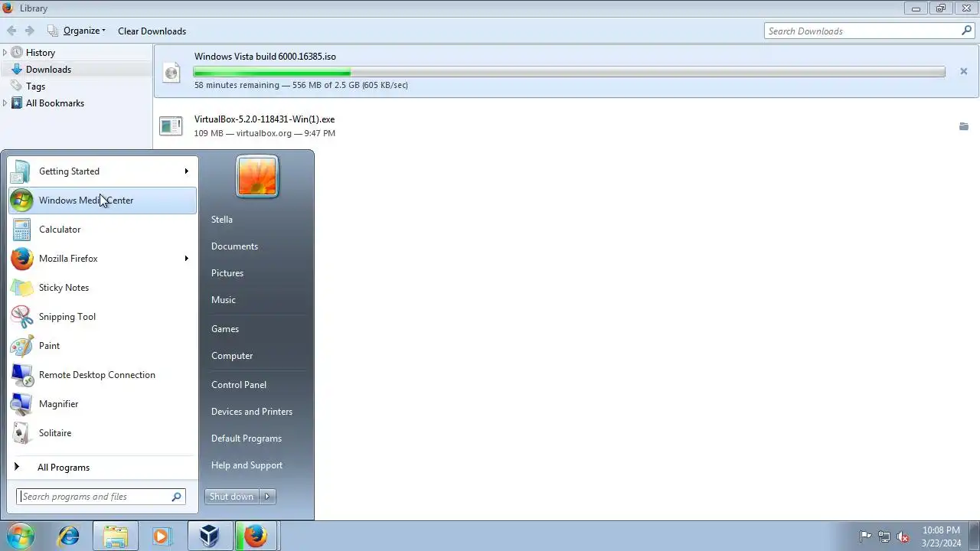Open Remote Desktop Connection
This screenshot has height=551, width=980.
coord(102,375)
